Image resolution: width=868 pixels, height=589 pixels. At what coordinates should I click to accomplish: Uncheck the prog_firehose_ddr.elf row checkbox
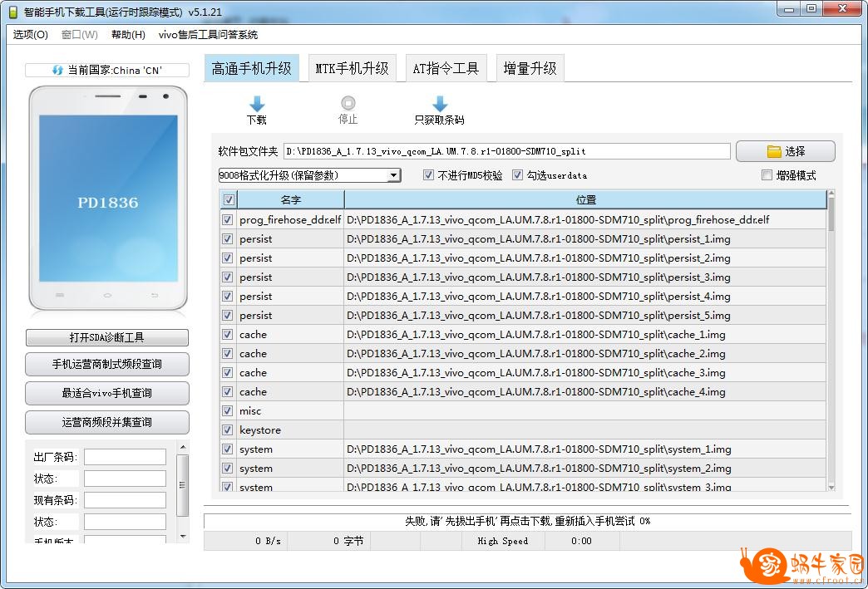pyautogui.click(x=227, y=219)
